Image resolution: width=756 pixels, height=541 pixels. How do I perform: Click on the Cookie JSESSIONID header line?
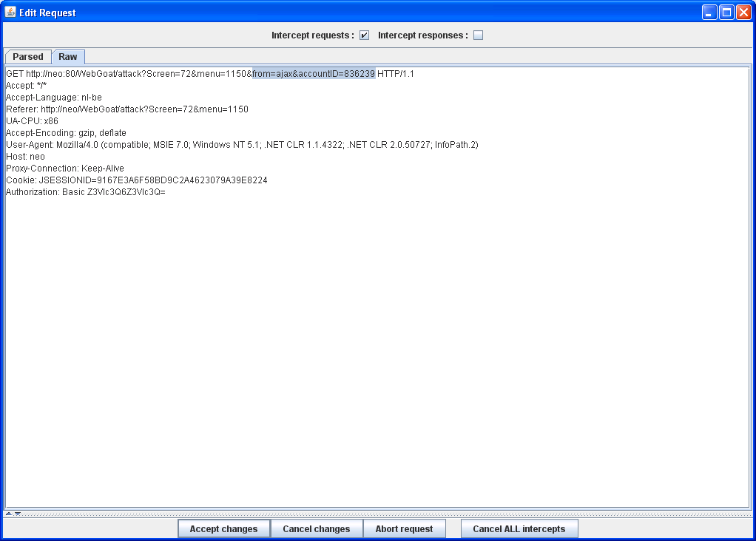(x=136, y=180)
